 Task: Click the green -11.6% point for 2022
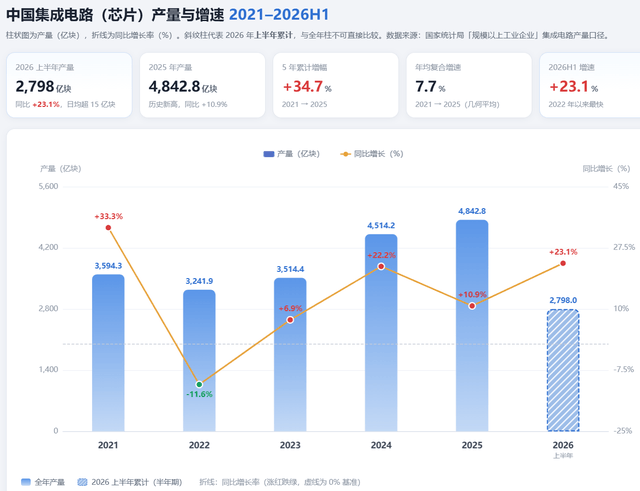click(199, 384)
